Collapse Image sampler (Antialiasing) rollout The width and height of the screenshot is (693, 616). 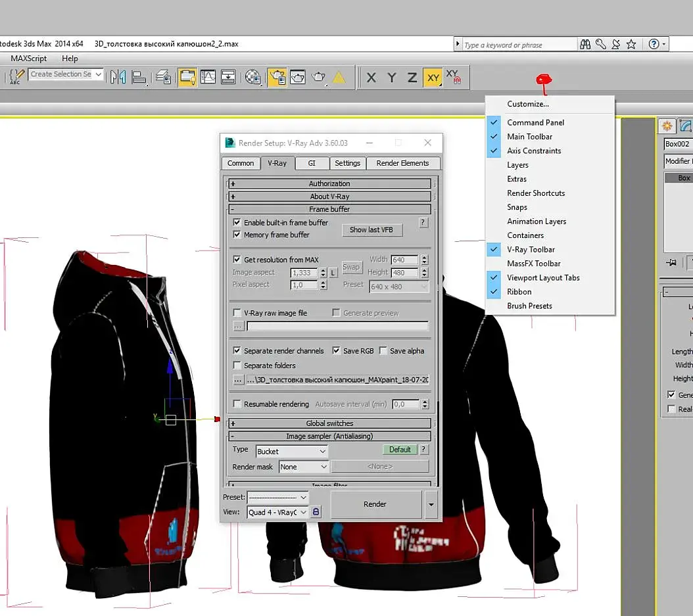point(329,436)
